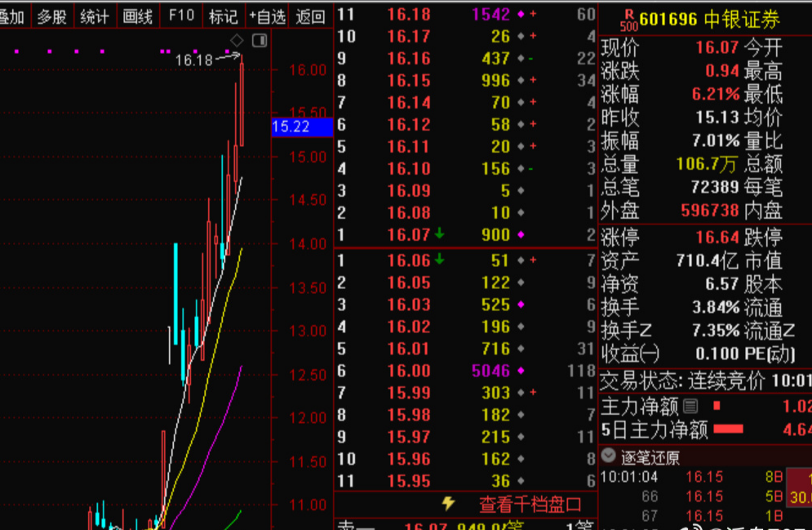Click the buy volume 5046

click(491, 371)
